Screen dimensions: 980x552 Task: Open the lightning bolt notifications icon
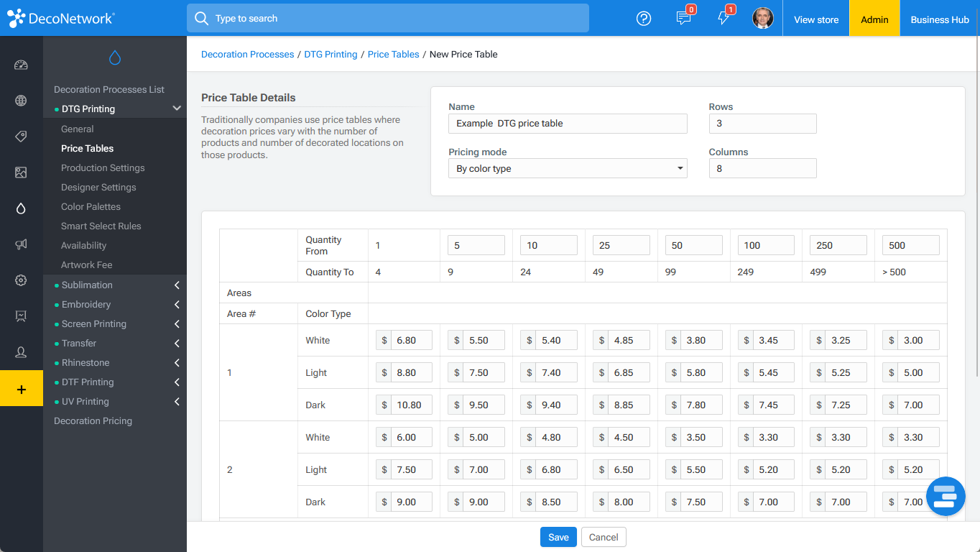coord(724,19)
